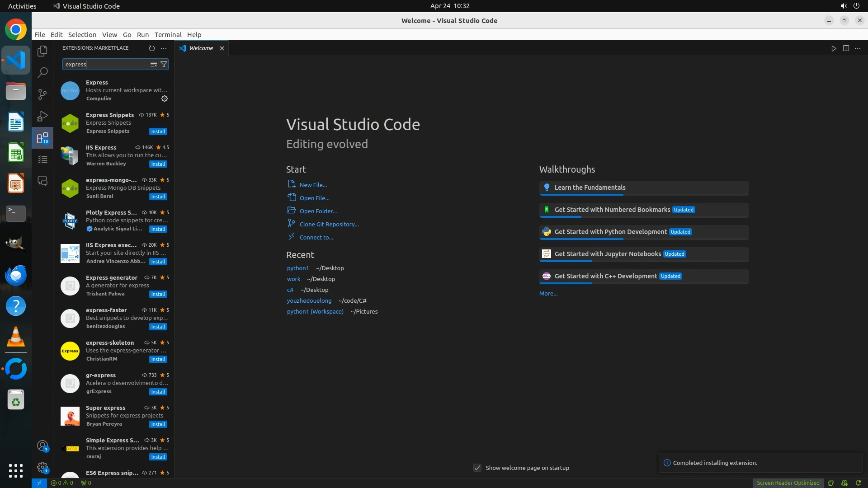Click the filter extensions funnel icon
The image size is (868, 488).
pos(164,64)
